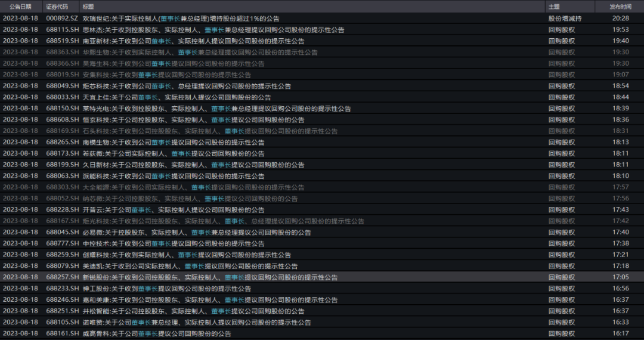Click the 17:05 publish time cell
The height and width of the screenshot is (340, 644).
pos(621,277)
